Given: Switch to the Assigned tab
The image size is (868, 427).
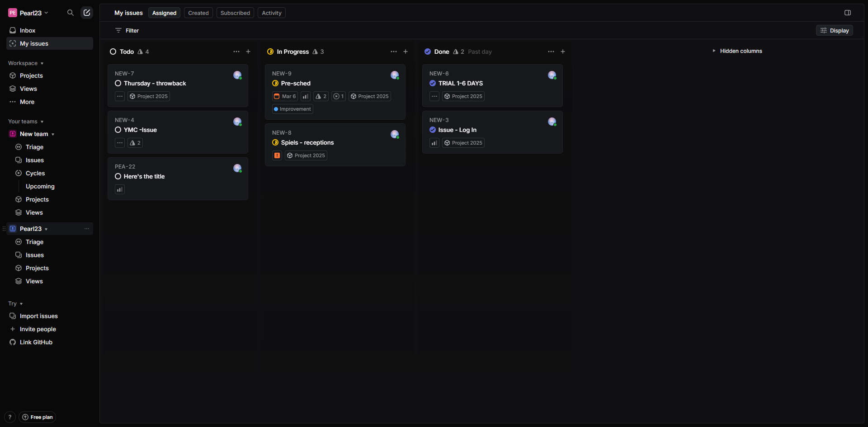Looking at the screenshot, I should coord(164,13).
